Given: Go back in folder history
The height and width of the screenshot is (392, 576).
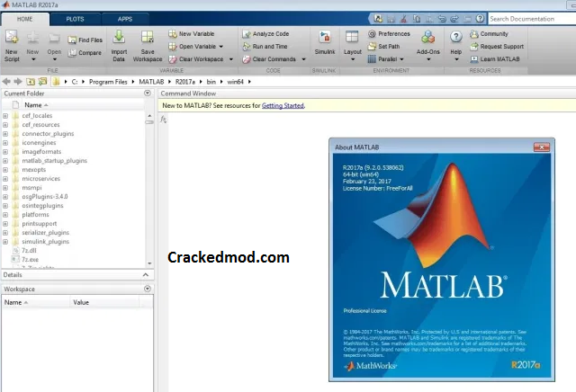Looking at the screenshot, I should (x=6, y=82).
